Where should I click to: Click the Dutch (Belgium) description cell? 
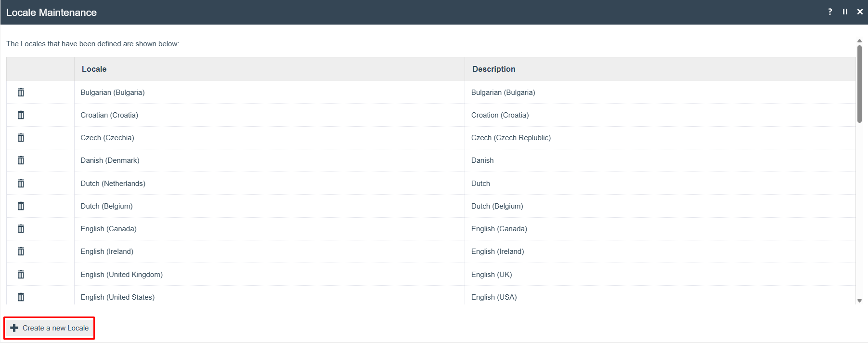pyautogui.click(x=660, y=206)
